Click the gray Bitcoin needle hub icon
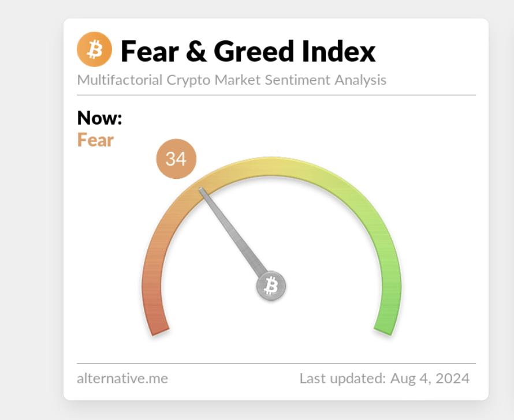This screenshot has width=514, height=420. [271, 286]
